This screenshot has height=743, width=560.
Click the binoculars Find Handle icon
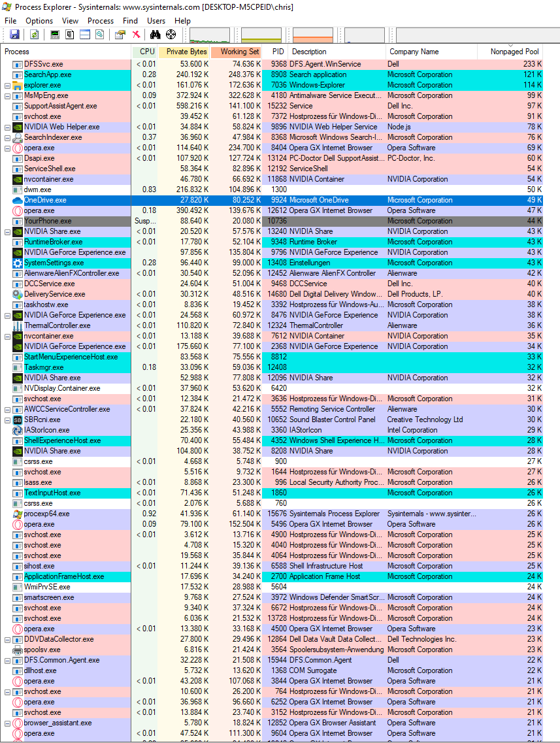click(x=156, y=35)
